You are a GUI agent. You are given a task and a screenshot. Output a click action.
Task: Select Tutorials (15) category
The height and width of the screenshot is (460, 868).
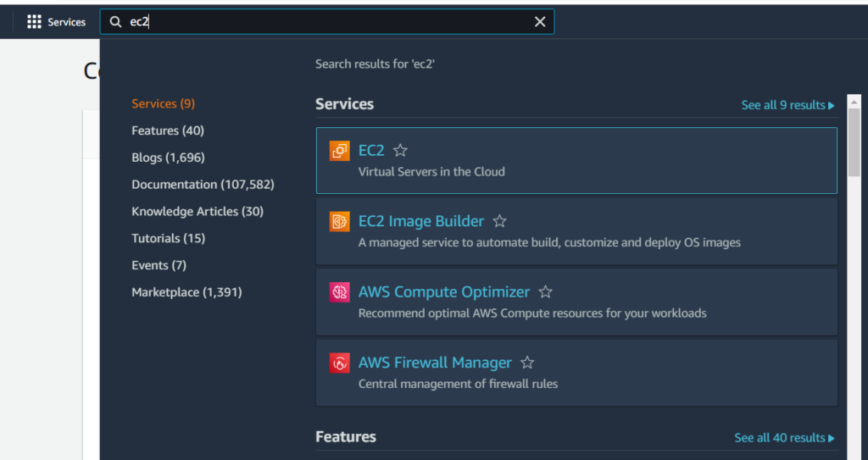169,238
